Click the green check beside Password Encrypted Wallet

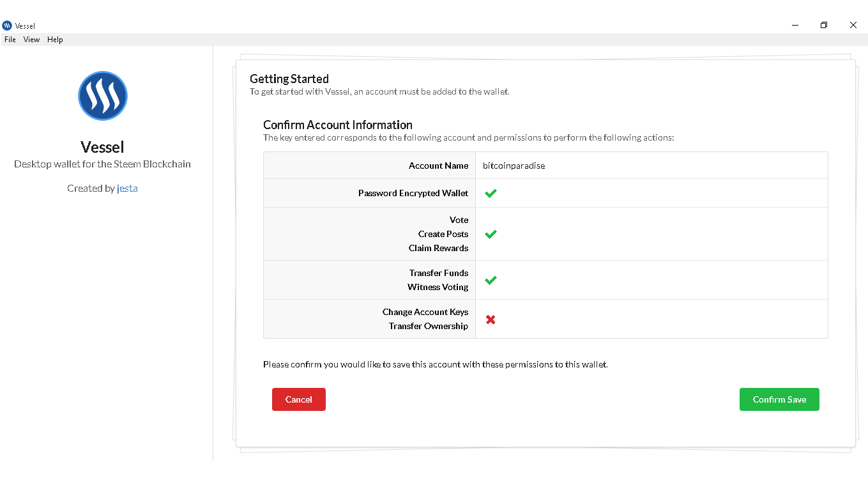491,193
